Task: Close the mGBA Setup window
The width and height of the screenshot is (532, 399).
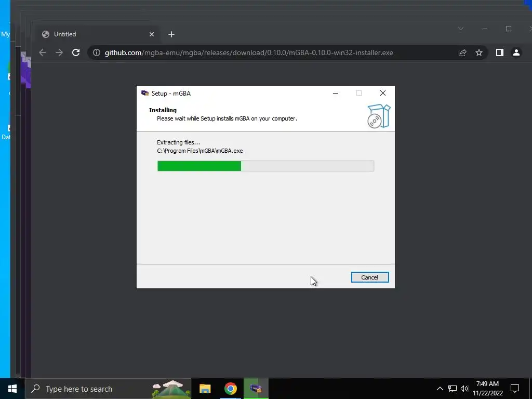Action: point(383,94)
